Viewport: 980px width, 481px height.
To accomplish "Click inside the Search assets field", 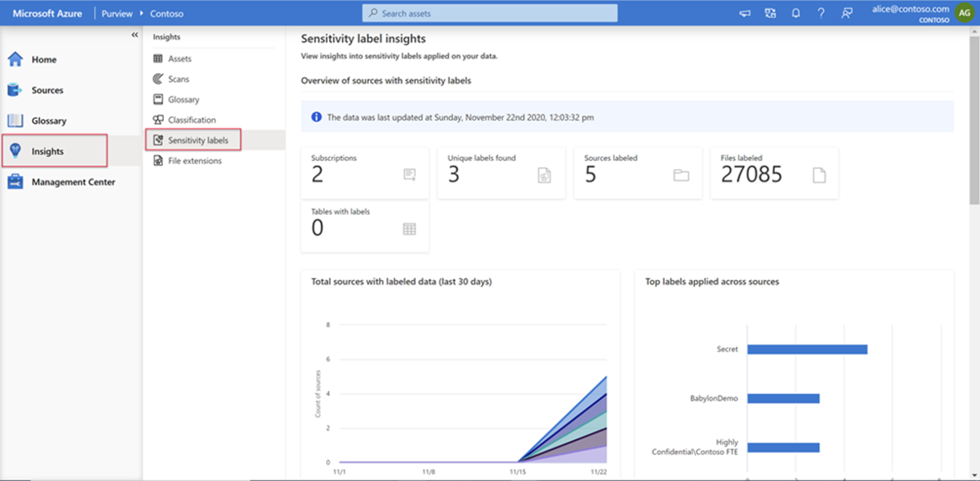I will tap(489, 13).
